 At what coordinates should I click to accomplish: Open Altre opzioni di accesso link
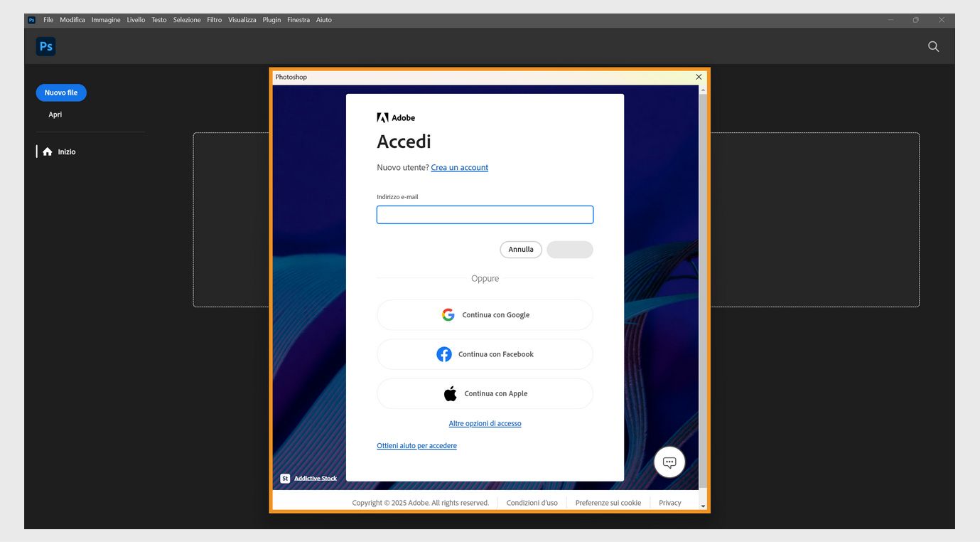(x=485, y=423)
